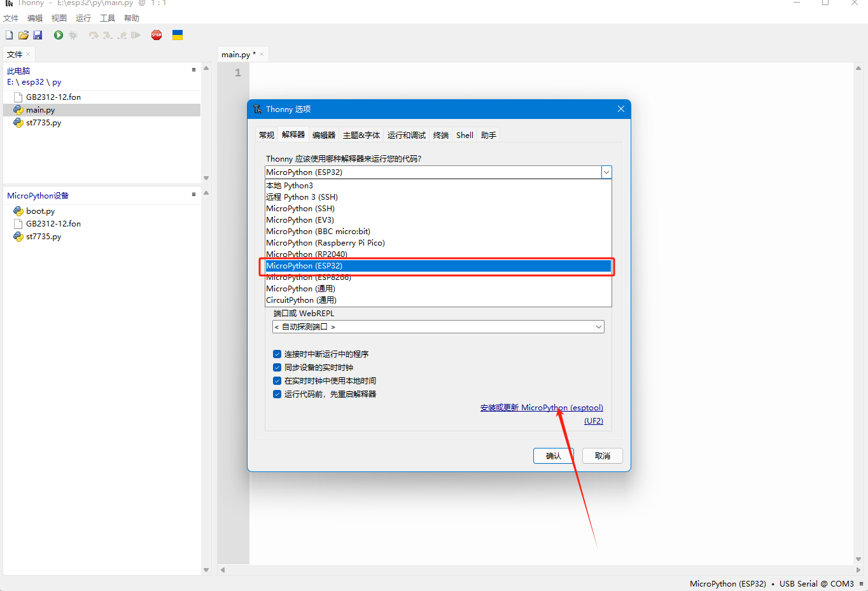
Task: Open the 帮助 menu
Action: pos(132,18)
